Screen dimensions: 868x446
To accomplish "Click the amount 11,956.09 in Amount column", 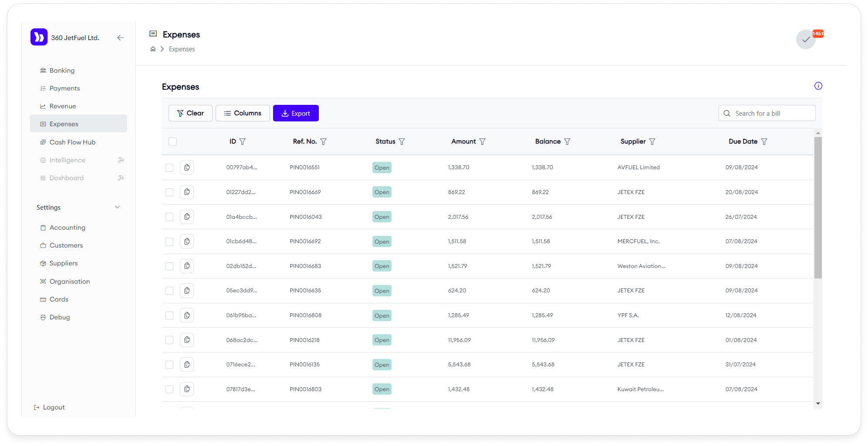I will click(459, 340).
